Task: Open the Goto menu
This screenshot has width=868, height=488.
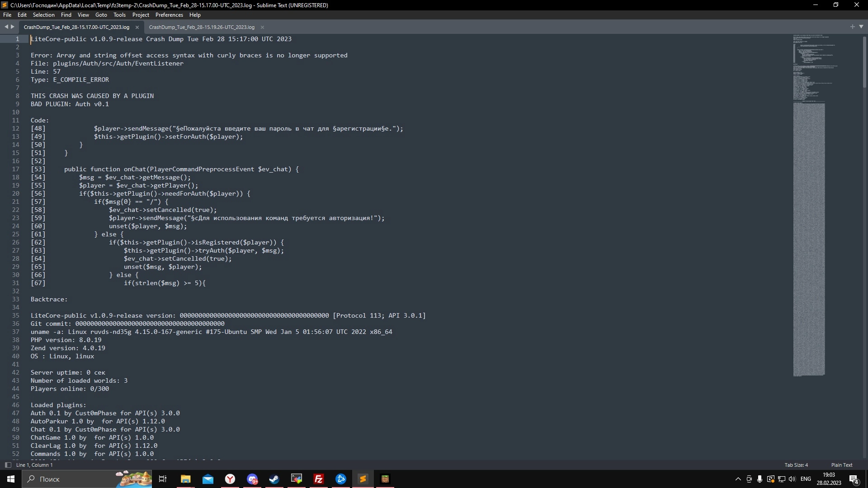Action: (x=101, y=15)
